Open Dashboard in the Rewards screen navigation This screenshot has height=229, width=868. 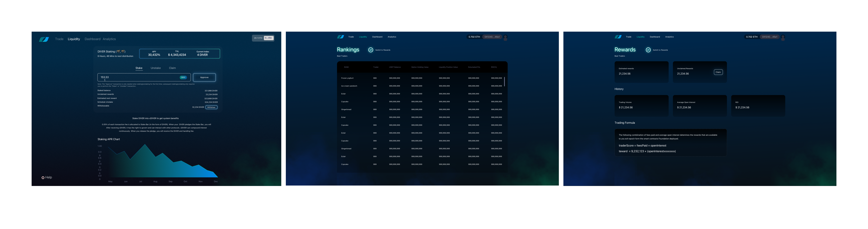click(x=655, y=37)
